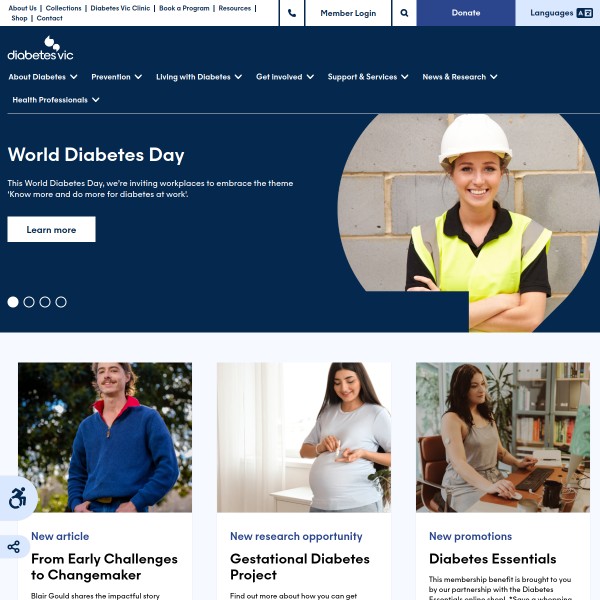The height and width of the screenshot is (600, 600).
Task: Open the Collections top link
Action: tap(64, 8)
